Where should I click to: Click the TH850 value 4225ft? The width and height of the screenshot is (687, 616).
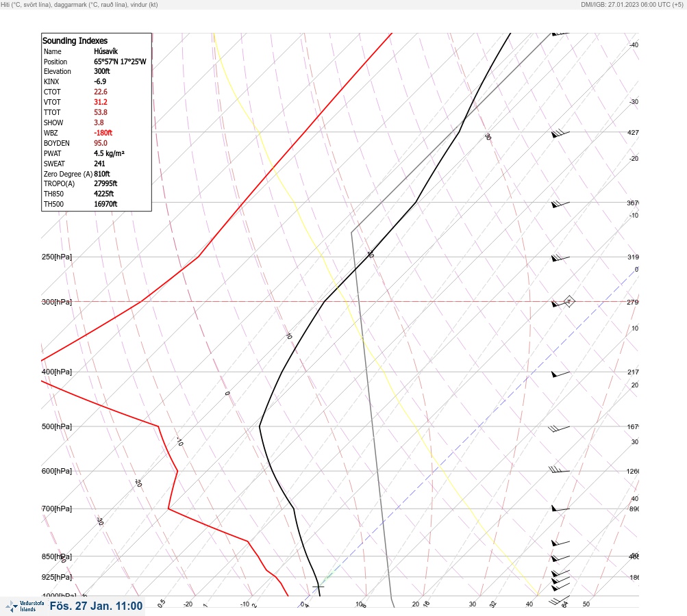104,194
